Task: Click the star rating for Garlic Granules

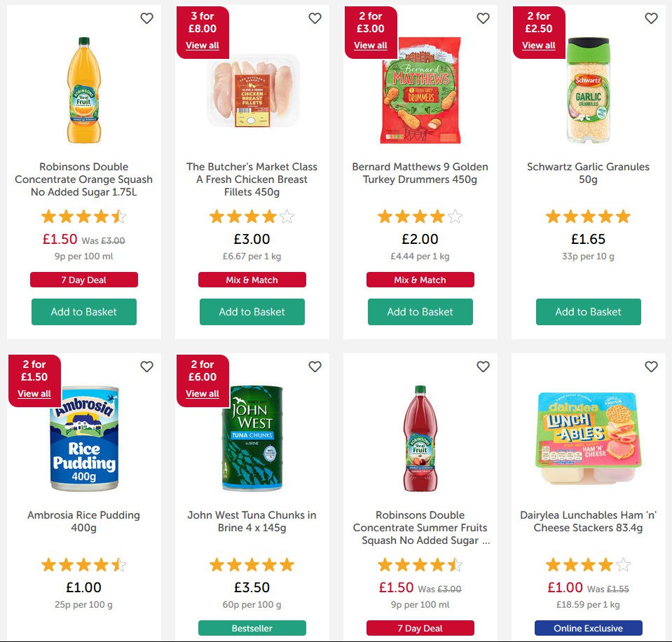Action: point(588,217)
